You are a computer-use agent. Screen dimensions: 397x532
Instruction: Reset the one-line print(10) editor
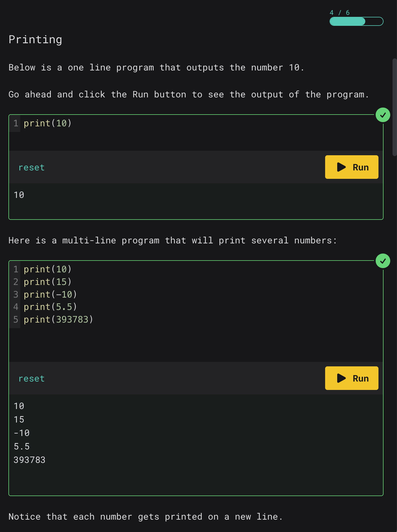(x=31, y=168)
